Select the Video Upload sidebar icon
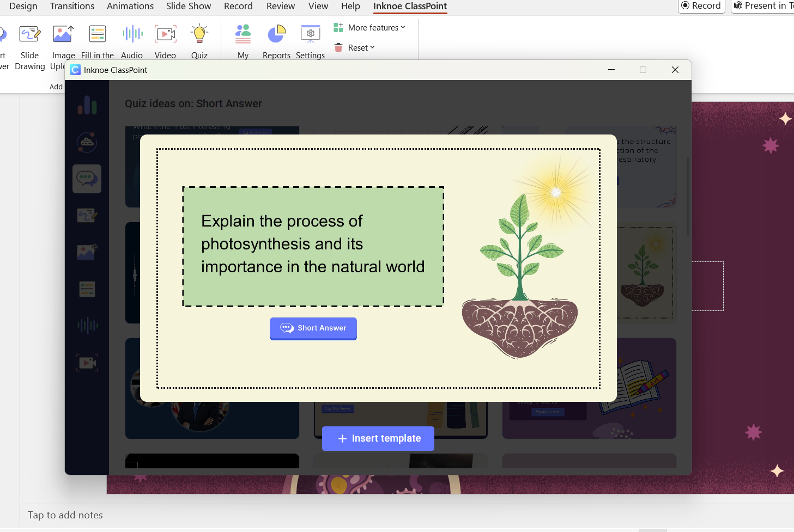 click(87, 363)
